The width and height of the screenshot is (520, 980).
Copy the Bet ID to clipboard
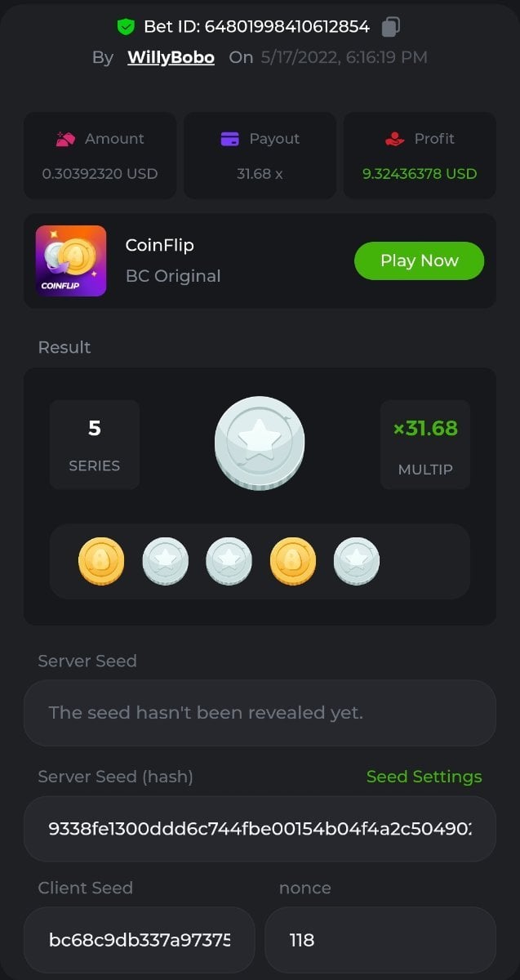click(391, 27)
